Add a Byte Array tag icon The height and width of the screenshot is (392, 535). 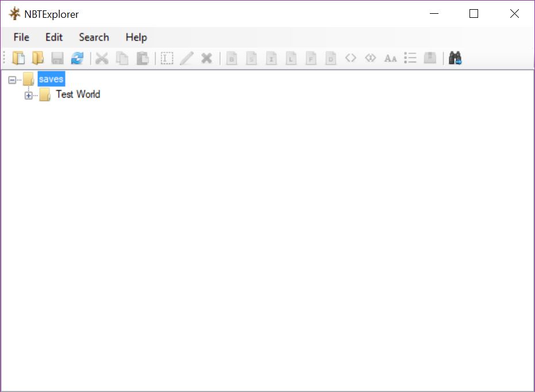click(351, 58)
